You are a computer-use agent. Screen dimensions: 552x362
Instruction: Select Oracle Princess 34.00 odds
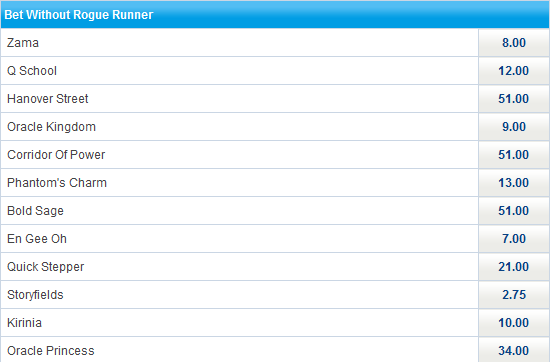514,350
